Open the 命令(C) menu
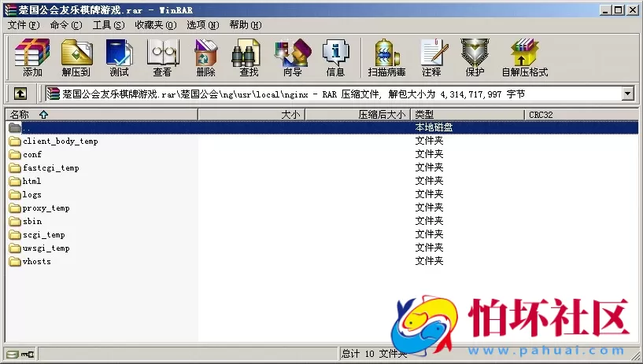This screenshot has width=643, height=364. 66,25
